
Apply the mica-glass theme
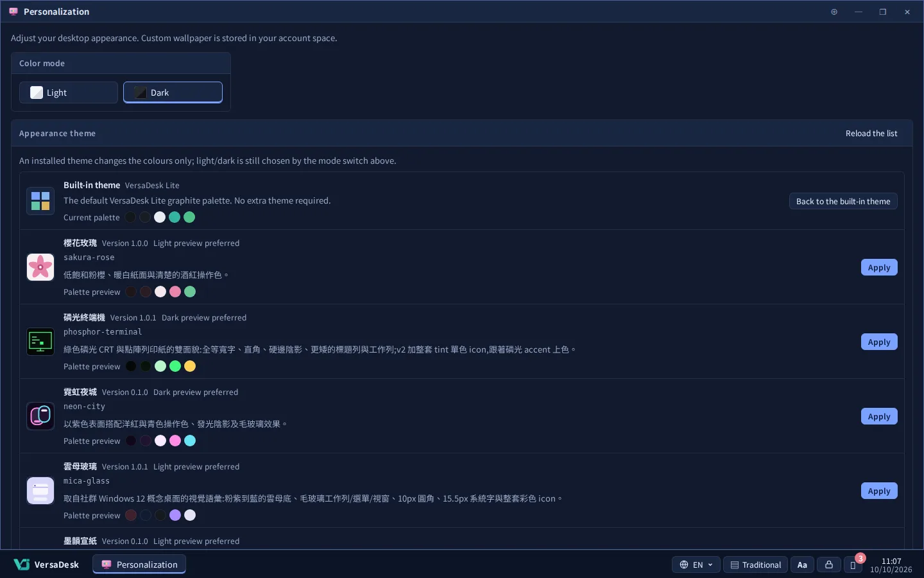tap(879, 491)
